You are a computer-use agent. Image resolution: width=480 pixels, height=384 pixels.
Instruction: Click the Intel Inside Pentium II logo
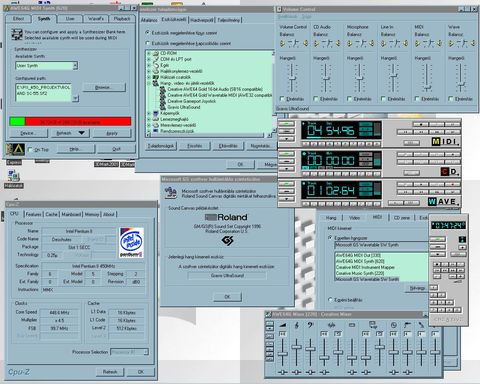pyautogui.click(x=131, y=242)
